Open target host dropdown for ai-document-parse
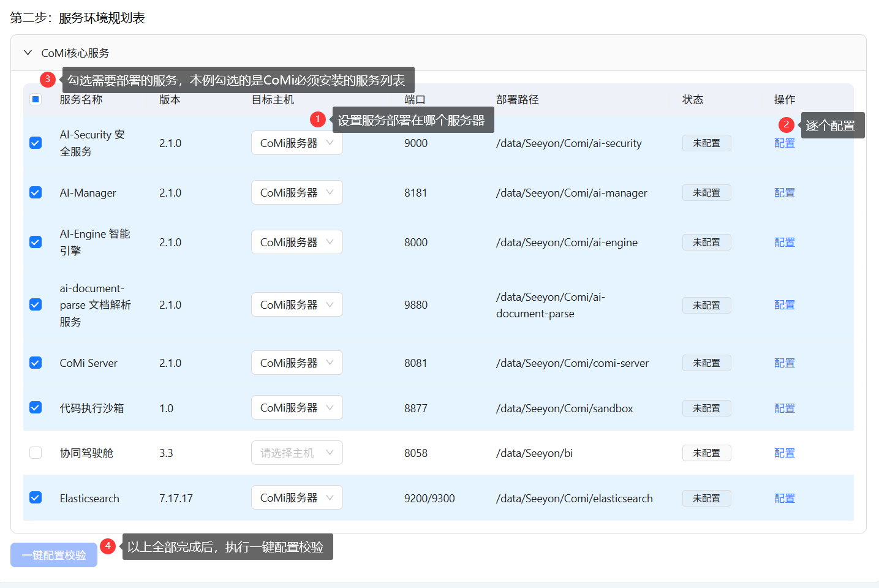The width and height of the screenshot is (879, 588). tap(297, 304)
